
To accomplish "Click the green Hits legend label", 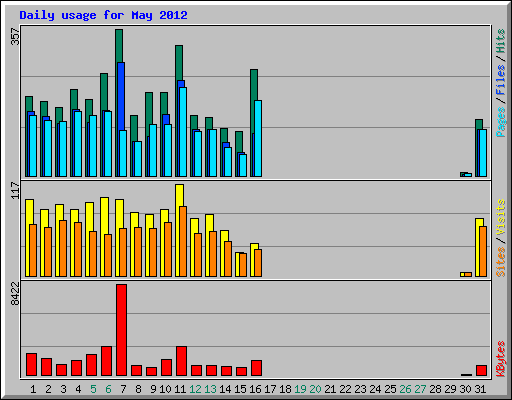I will coord(501,41).
